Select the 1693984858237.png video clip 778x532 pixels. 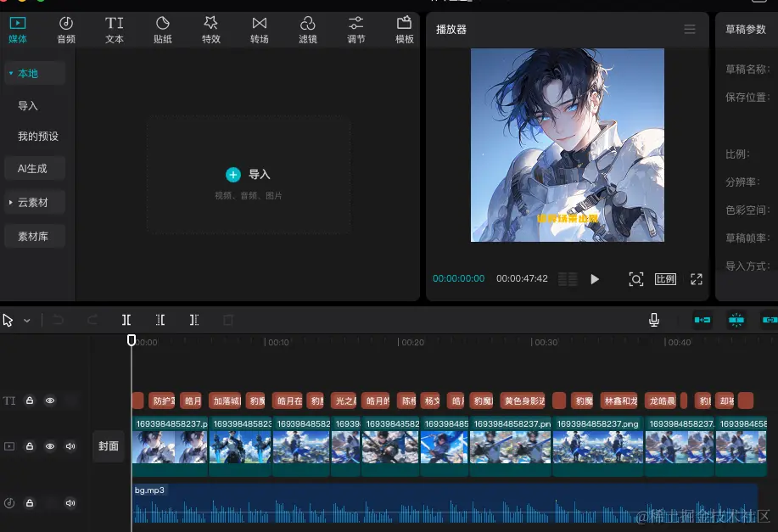tap(598, 445)
